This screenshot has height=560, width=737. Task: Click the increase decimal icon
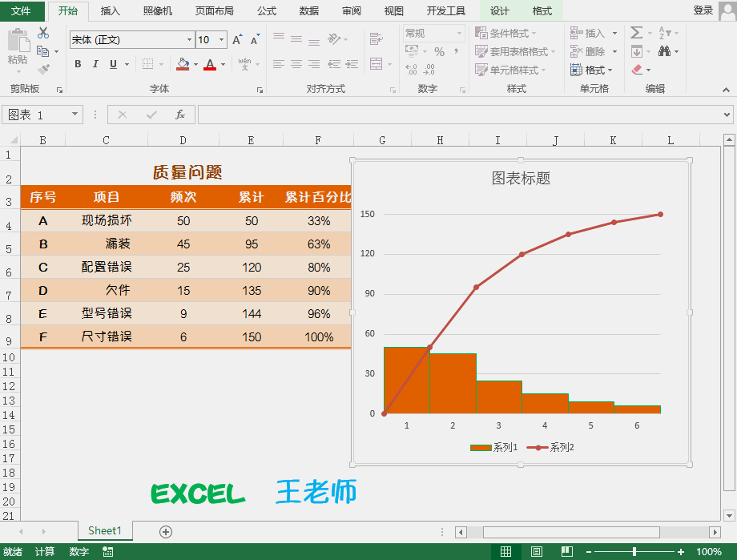point(411,70)
